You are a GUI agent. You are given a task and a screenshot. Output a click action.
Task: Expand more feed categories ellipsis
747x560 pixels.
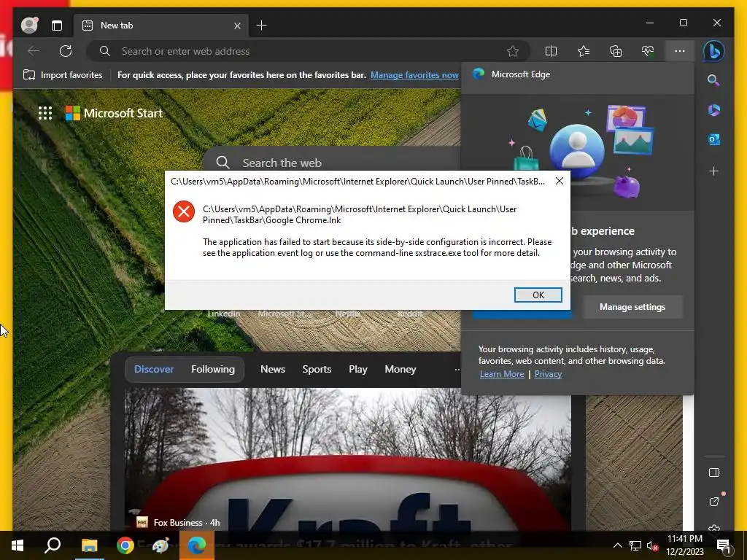[x=457, y=369]
